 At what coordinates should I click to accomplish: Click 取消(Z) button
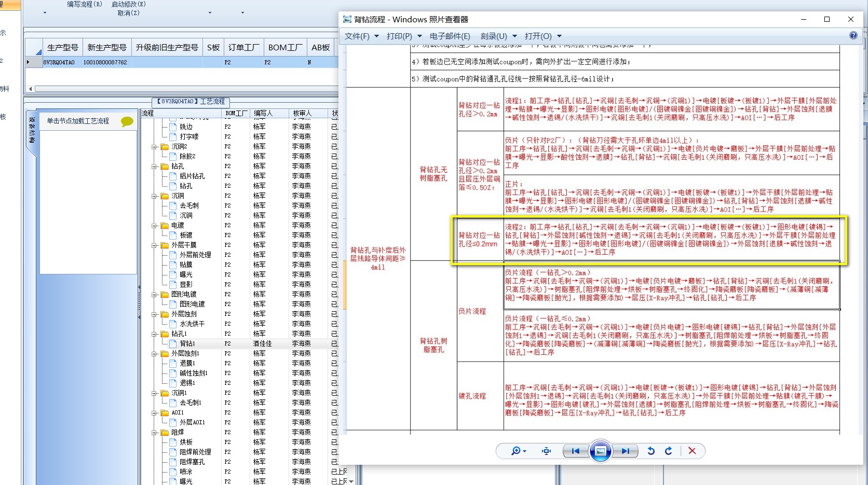click(128, 13)
